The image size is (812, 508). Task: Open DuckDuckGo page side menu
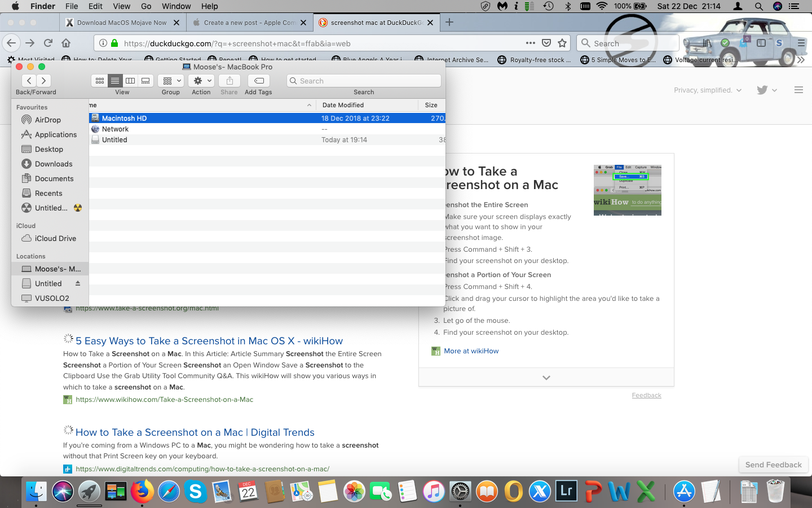coord(798,90)
